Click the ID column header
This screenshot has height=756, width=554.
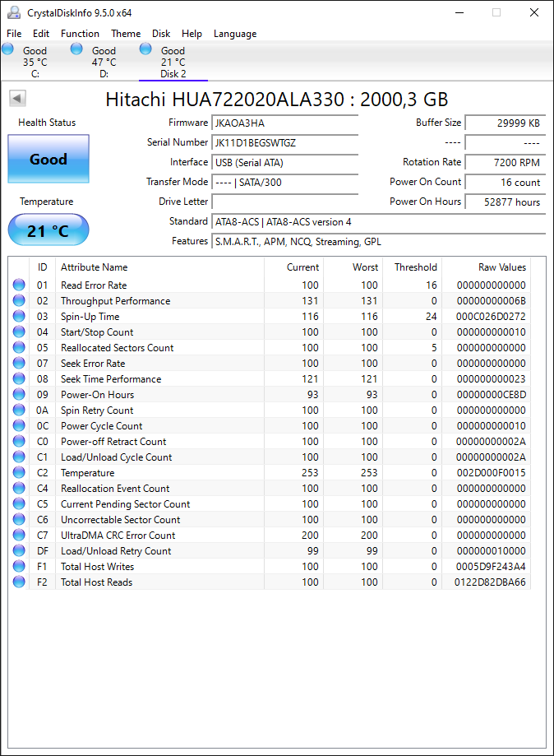coord(43,267)
